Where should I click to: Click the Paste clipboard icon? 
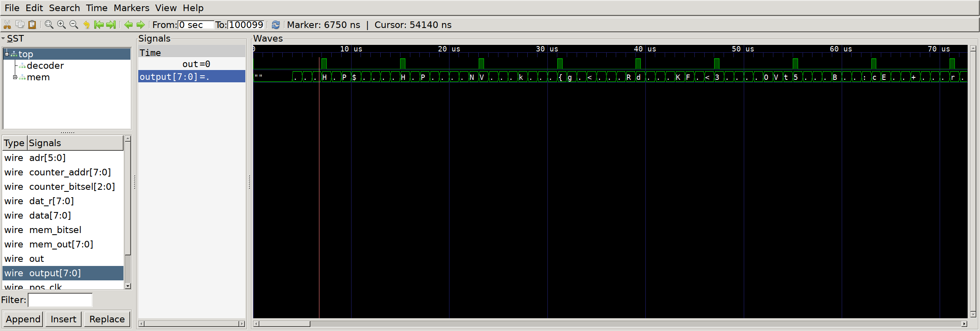32,25
